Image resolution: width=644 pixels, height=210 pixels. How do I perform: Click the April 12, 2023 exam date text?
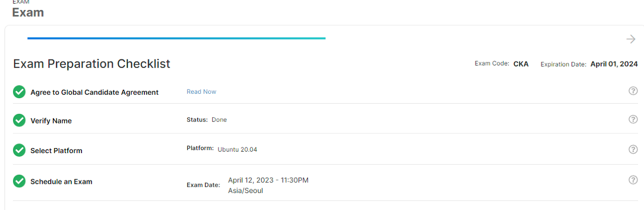(x=268, y=180)
